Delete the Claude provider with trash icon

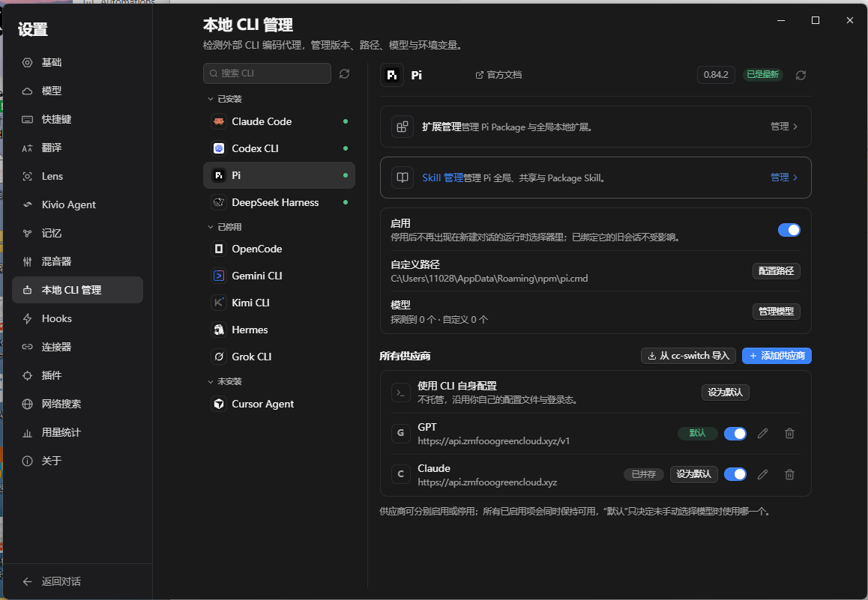(790, 474)
